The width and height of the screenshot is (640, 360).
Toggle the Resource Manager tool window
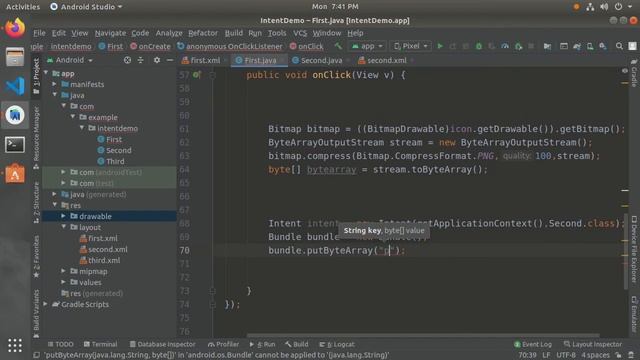pyautogui.click(x=36, y=138)
